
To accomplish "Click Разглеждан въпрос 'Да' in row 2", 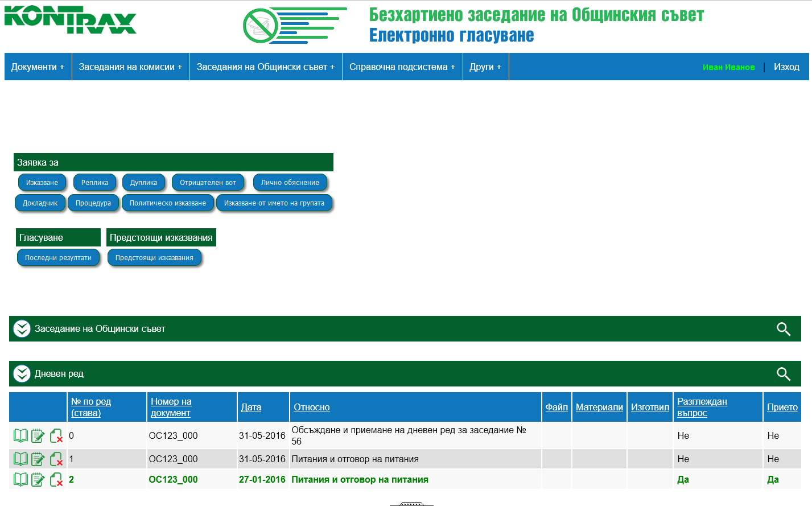I will [683, 479].
